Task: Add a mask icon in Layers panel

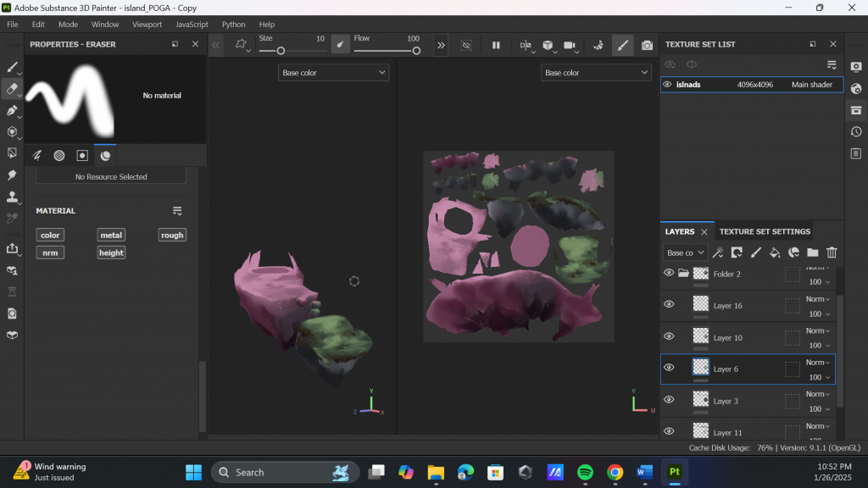Action: click(x=737, y=252)
